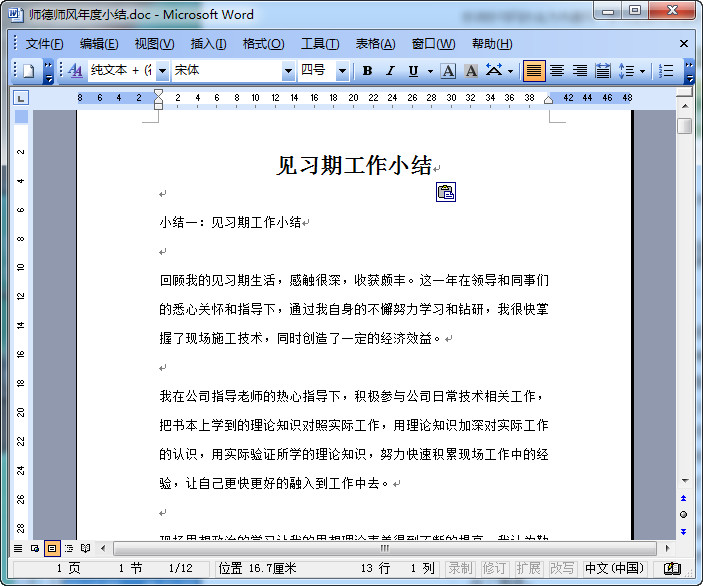Switch to Reading Layout view
703x586 pixels.
[86, 548]
